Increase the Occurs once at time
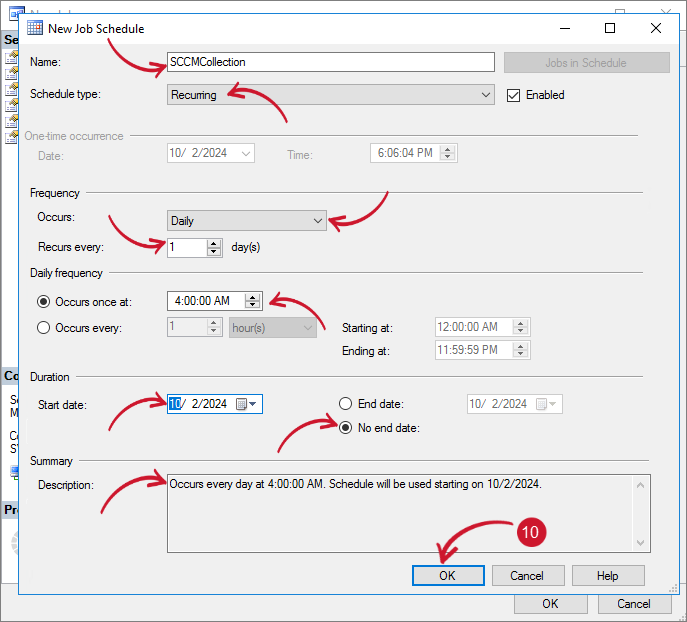The image size is (687, 622). point(253,297)
